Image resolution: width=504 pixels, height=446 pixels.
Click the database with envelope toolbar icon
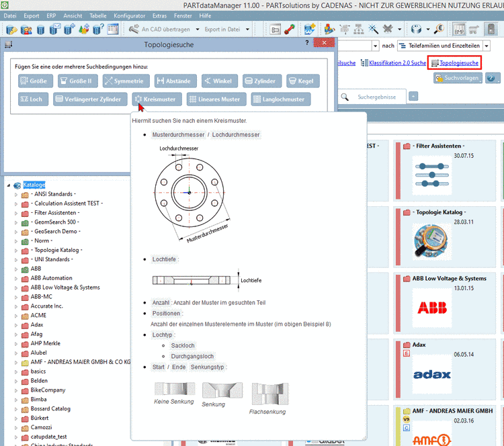pyautogui.click(x=54, y=30)
